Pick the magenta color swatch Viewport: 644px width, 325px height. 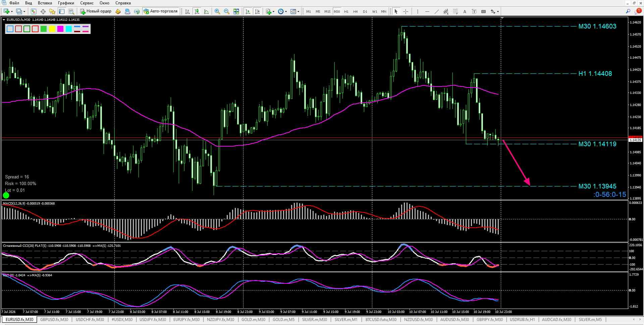60,29
